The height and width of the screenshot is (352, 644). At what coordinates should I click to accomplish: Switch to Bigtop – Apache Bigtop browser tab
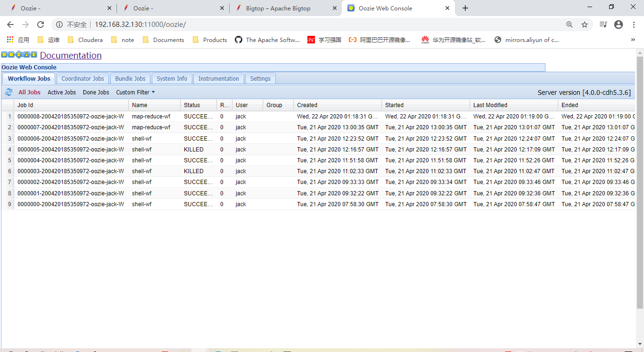[x=286, y=8]
